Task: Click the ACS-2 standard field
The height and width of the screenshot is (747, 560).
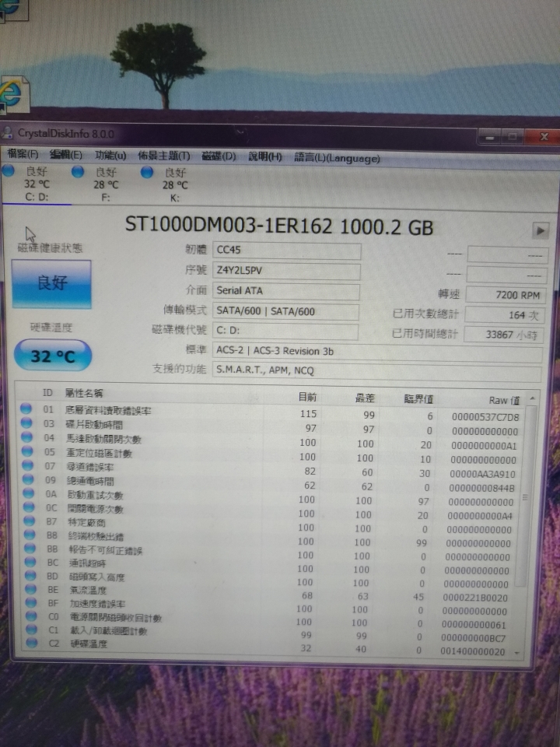Action: tap(377, 352)
